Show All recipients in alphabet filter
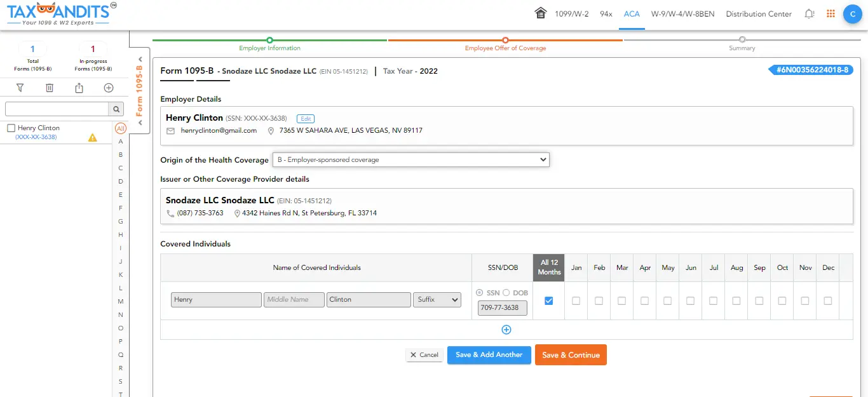Screen dimensions: 868x397 [121, 128]
